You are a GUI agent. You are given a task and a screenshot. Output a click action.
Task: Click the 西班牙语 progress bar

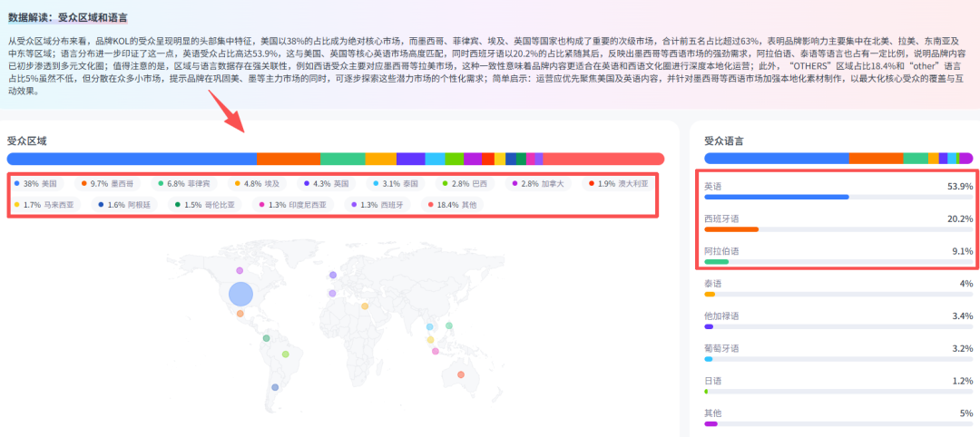click(838, 229)
